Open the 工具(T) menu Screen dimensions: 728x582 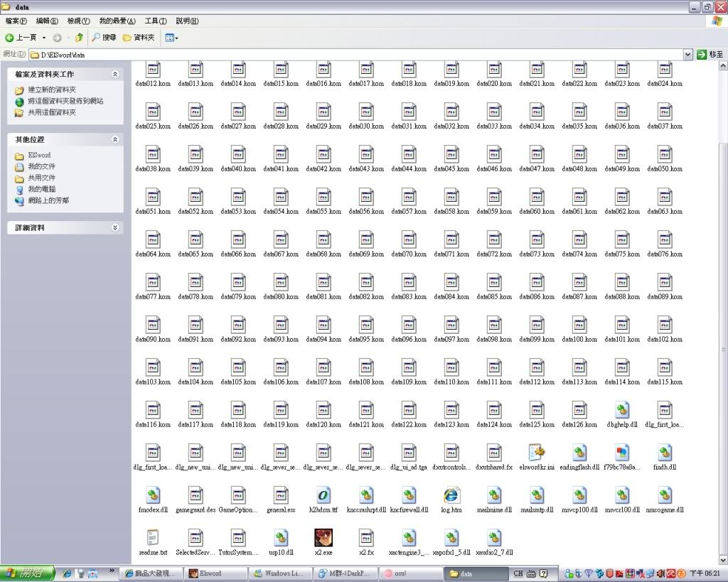pyautogui.click(x=155, y=21)
